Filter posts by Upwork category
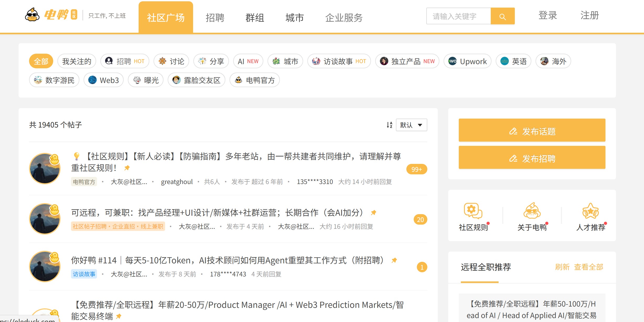This screenshot has height=322, width=644. pos(467,61)
